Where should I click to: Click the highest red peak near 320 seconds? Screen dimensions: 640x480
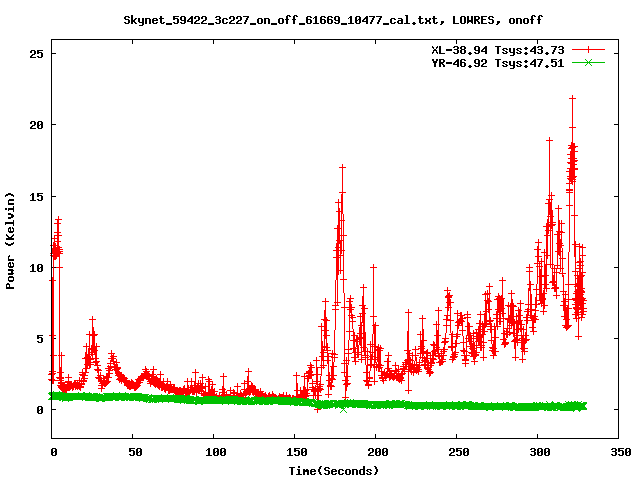point(573,98)
